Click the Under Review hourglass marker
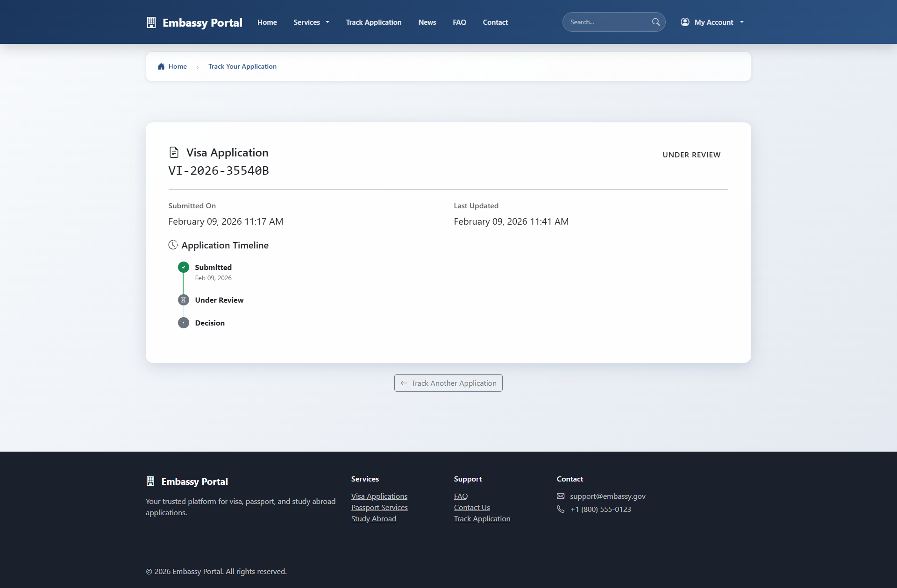 coord(184,300)
